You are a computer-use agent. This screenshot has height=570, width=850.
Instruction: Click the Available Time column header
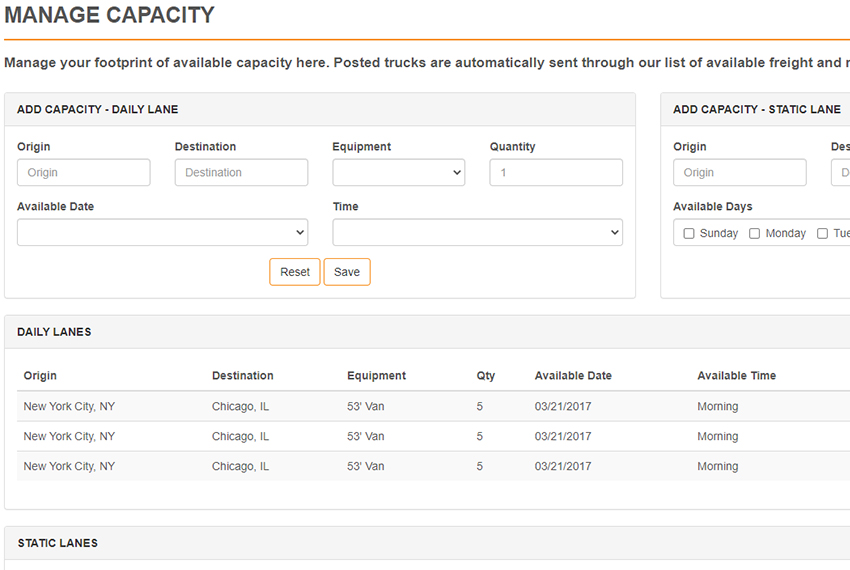pyautogui.click(x=736, y=376)
